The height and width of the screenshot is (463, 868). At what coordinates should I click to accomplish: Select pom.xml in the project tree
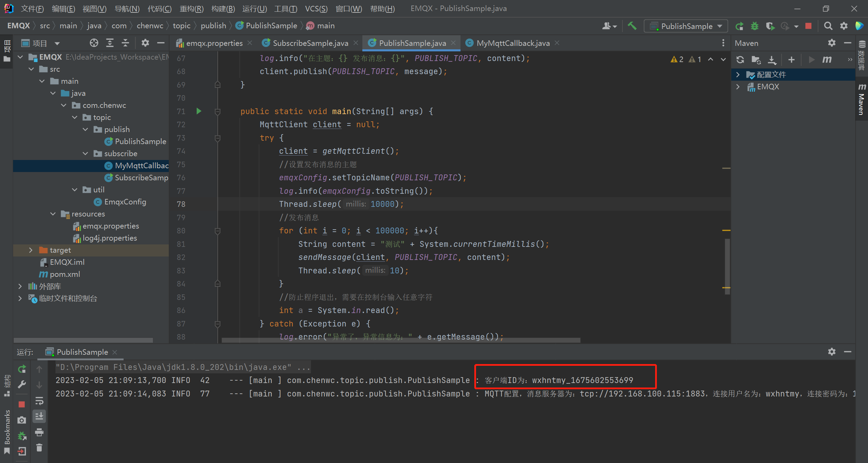pos(65,274)
